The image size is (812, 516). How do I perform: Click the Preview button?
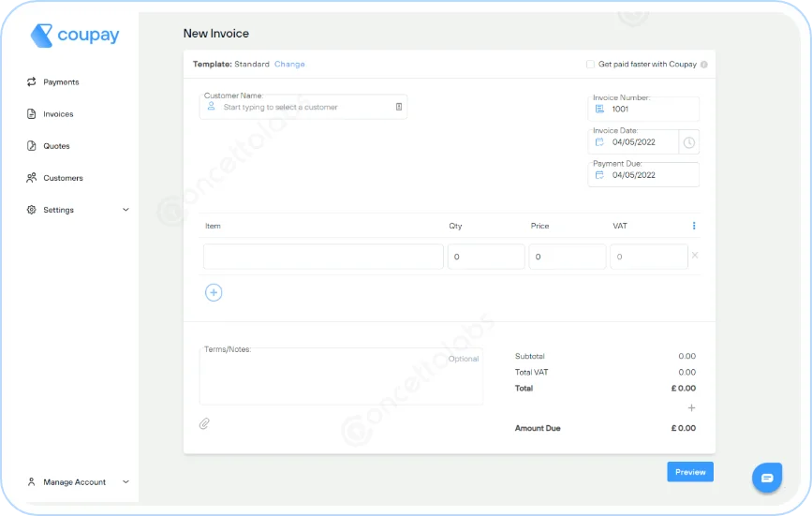(x=690, y=472)
